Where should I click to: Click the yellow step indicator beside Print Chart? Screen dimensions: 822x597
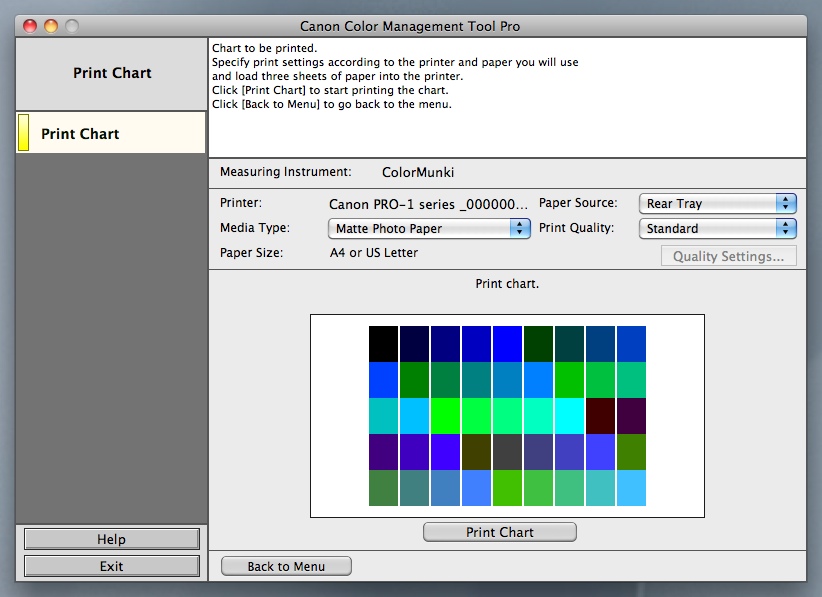pyautogui.click(x=23, y=133)
